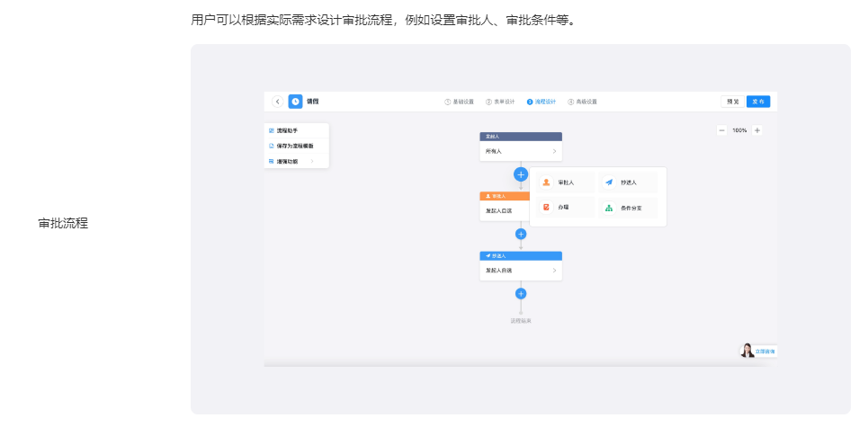This screenshot has width=868, height=445.
Task: Open the orange 审批人 approver node
Action: [x=505, y=207]
